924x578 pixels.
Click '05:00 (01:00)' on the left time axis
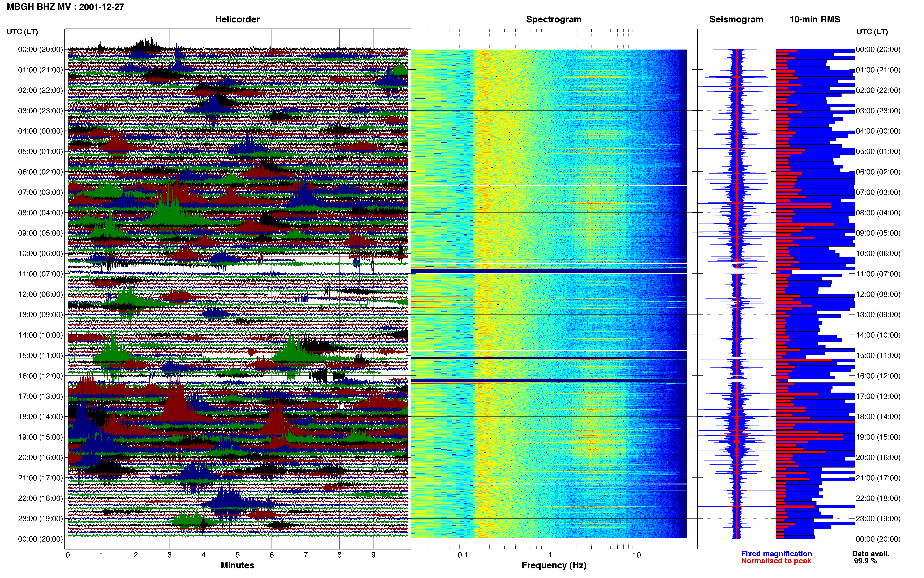pos(40,151)
